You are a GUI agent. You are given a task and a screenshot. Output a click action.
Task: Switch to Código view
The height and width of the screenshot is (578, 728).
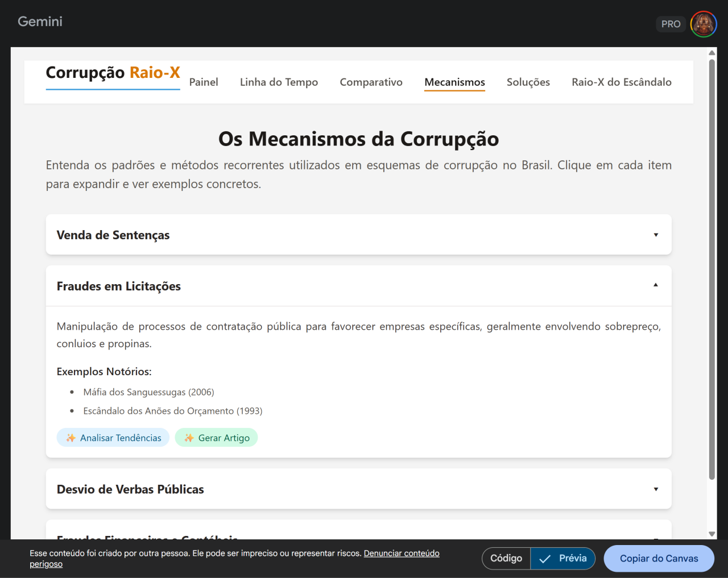click(506, 559)
